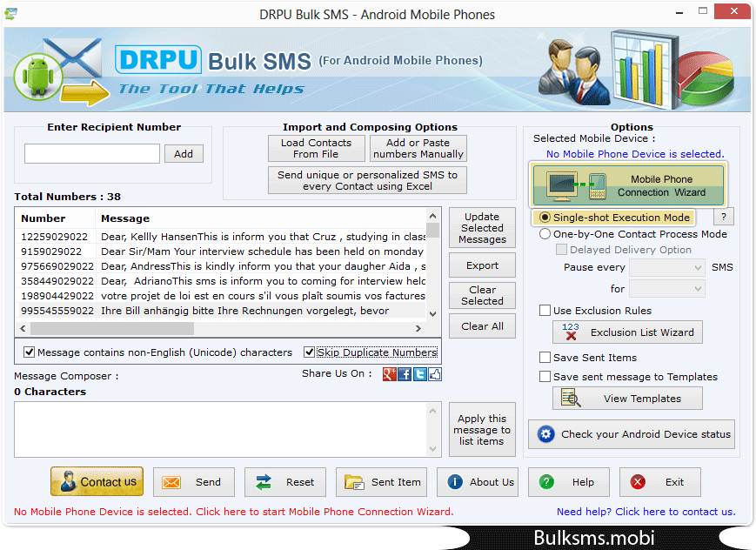Open the Pause every SMS dropdown
The width and height of the screenshot is (756, 550).
667,267
